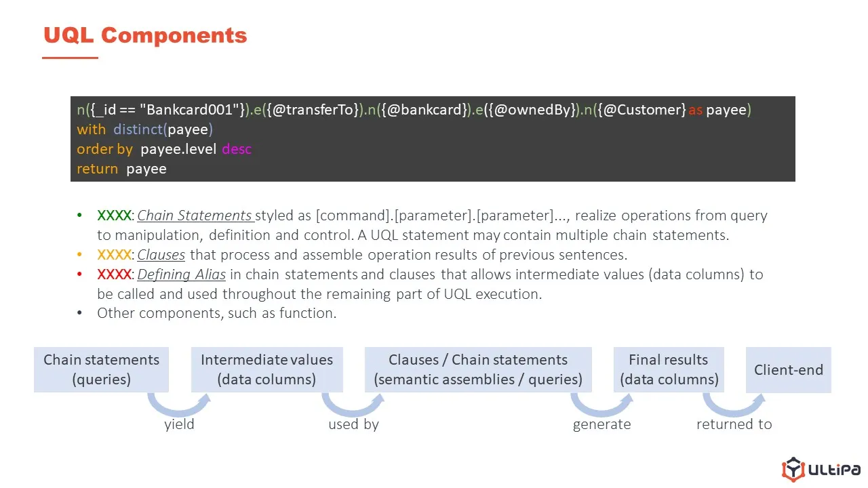Click the 'used by' arrow label
The image size is (868, 488).
pos(353,424)
